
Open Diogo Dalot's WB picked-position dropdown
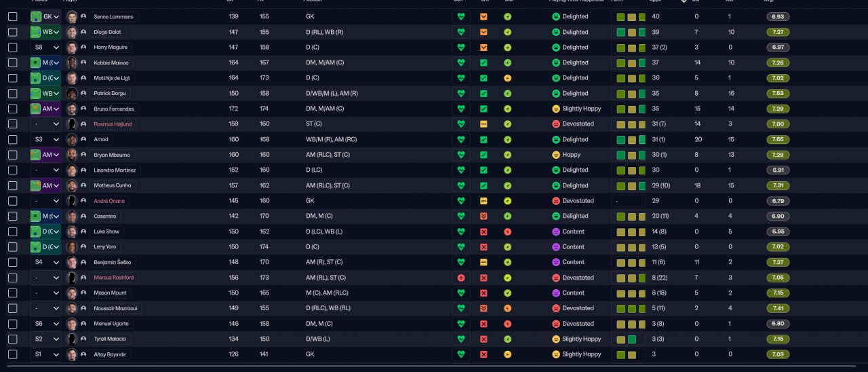(x=45, y=32)
